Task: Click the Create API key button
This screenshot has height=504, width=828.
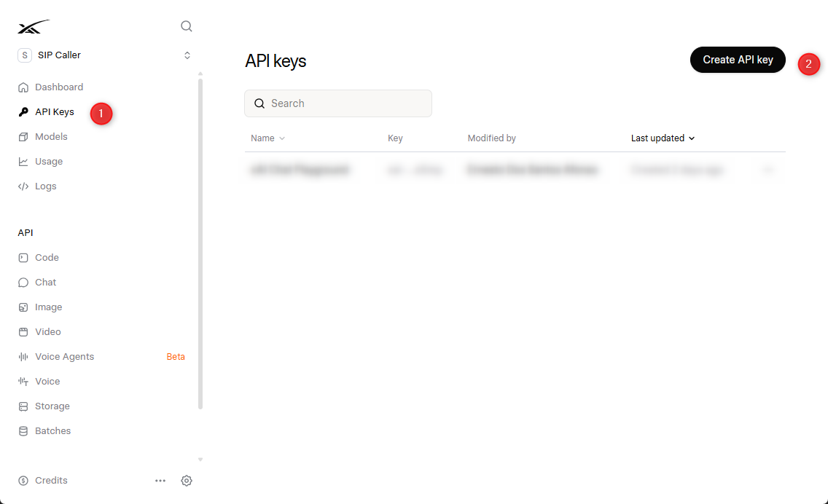Action: coord(738,60)
